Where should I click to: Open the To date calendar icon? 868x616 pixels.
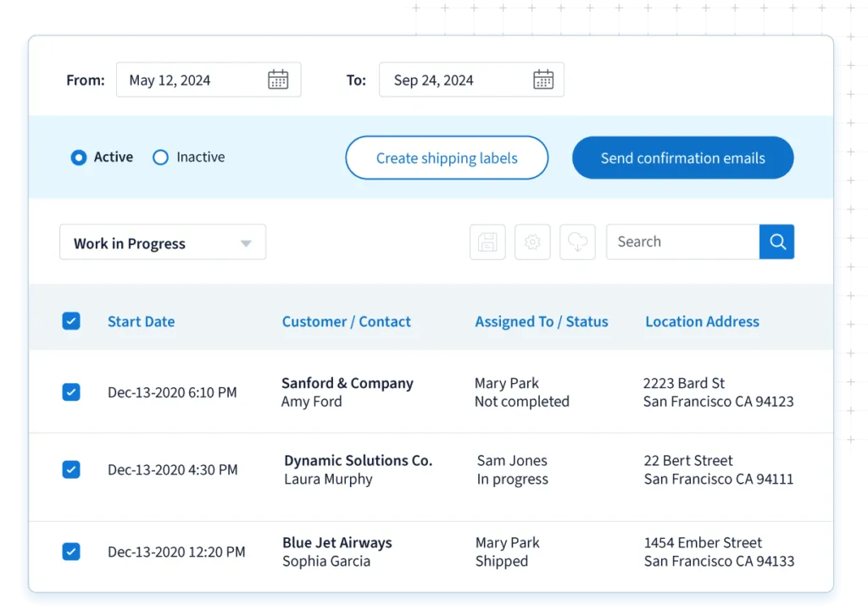click(x=543, y=80)
